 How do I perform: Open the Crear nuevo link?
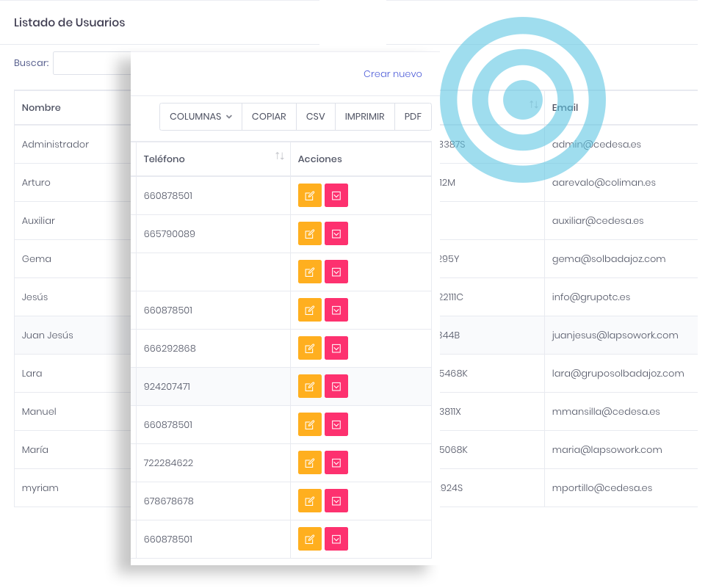[x=392, y=74]
